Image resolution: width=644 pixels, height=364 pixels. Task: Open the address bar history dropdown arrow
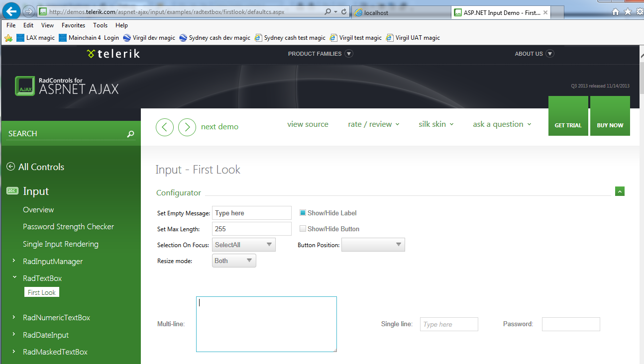click(336, 11)
